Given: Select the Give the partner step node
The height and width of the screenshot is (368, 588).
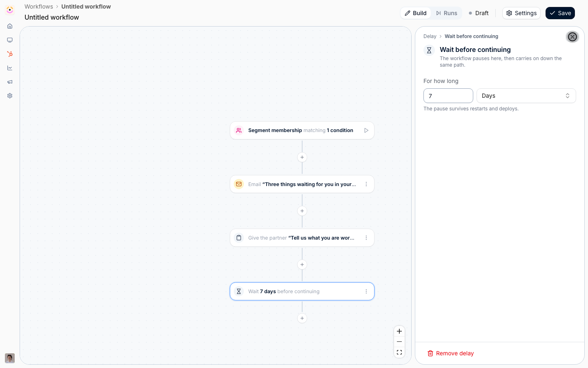Looking at the screenshot, I should click(302, 238).
